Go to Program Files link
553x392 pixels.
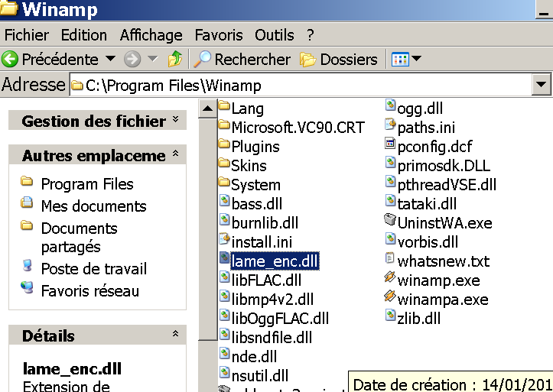87,184
